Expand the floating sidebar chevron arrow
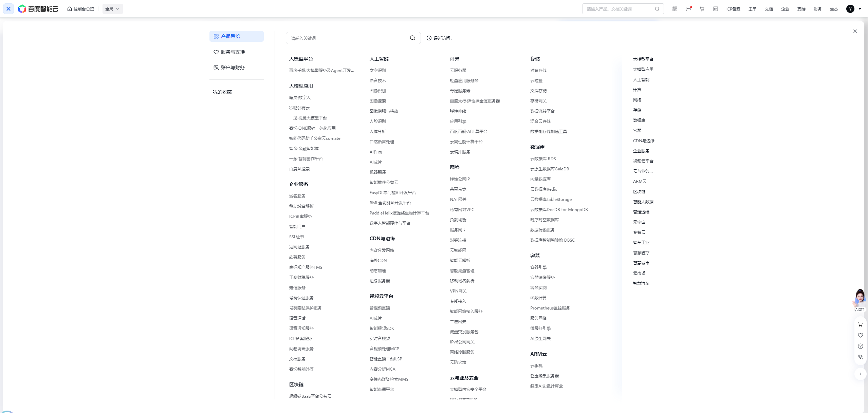The height and width of the screenshot is (413, 868). tap(861, 374)
